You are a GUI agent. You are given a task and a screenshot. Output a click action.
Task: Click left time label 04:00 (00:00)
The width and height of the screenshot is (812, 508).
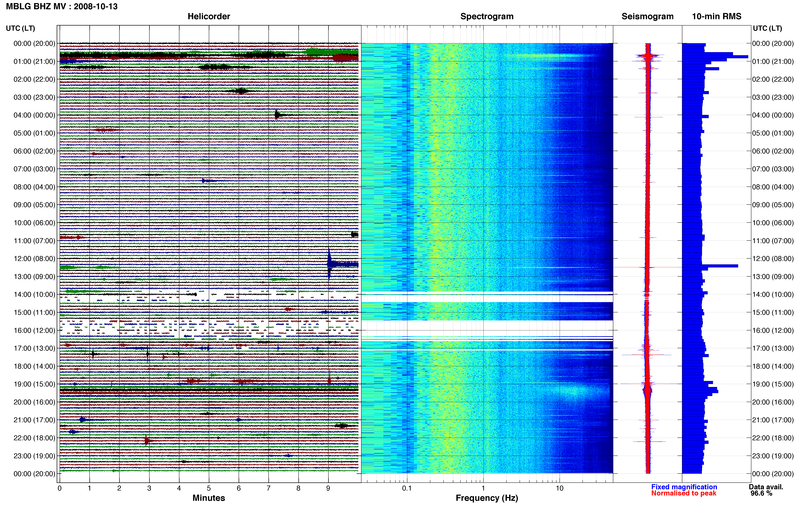tap(34, 115)
